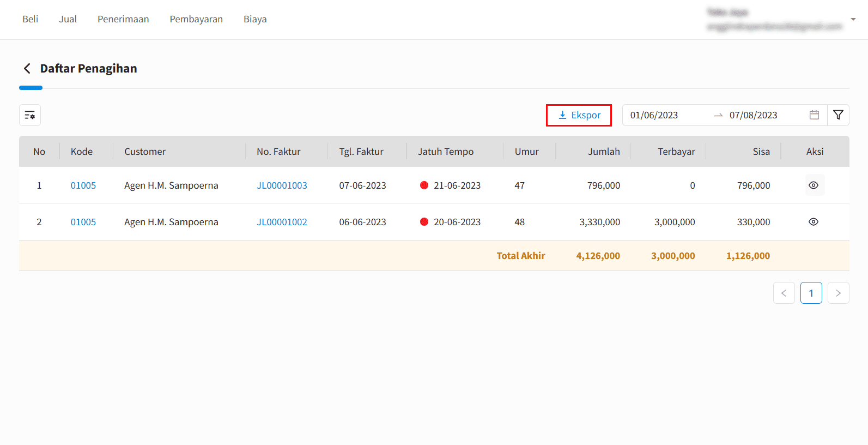This screenshot has height=445, width=868.
Task: Open invoice link JL00001002
Action: (x=282, y=222)
